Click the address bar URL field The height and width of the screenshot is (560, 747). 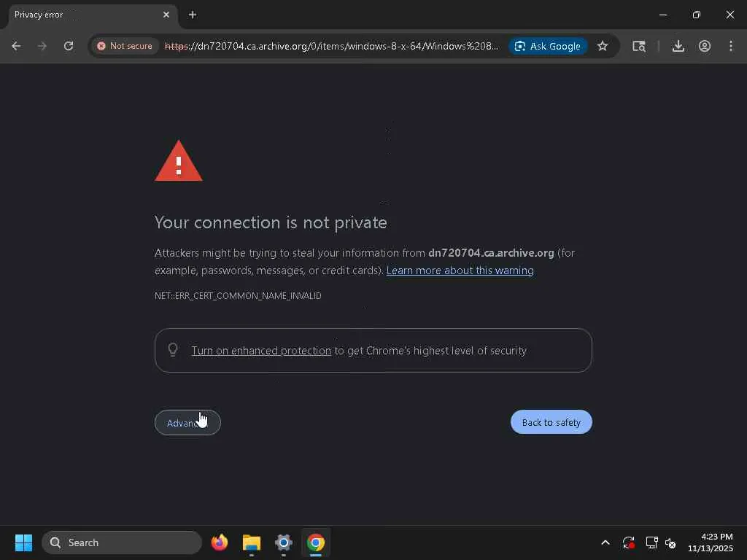click(x=332, y=46)
